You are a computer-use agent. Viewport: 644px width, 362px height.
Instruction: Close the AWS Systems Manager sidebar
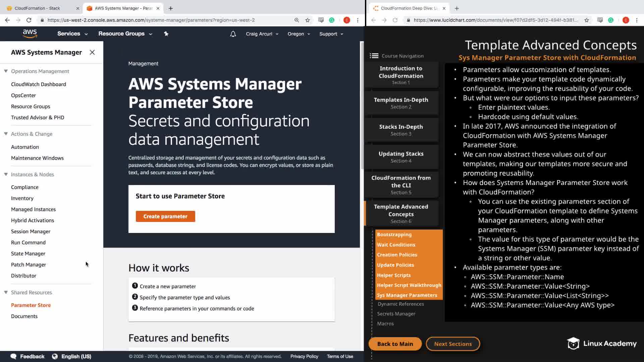[x=92, y=52]
